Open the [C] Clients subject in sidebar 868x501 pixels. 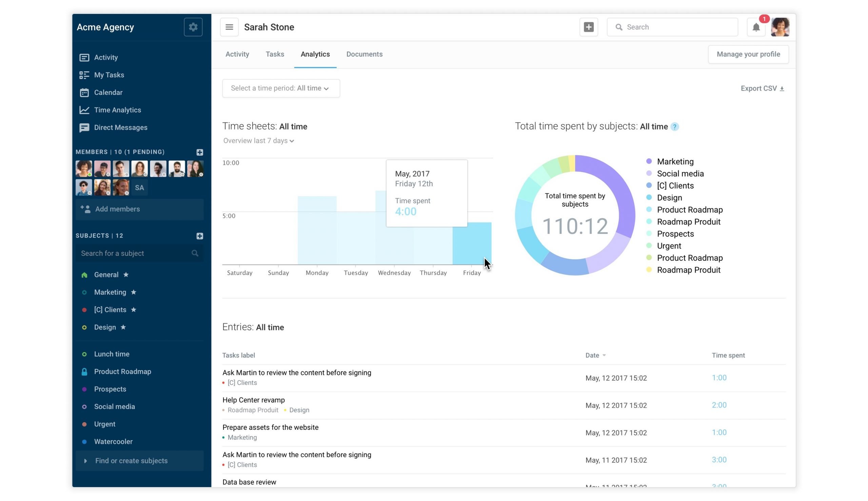click(x=110, y=310)
